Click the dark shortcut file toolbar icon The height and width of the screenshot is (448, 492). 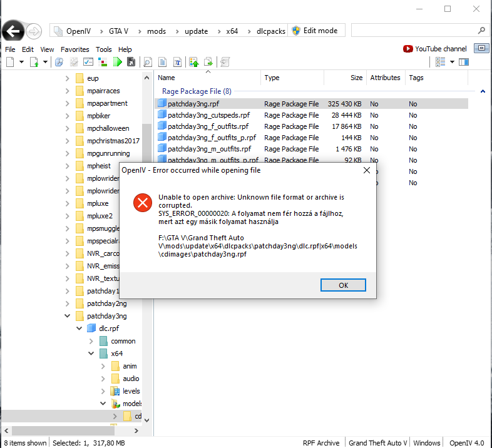131,62
